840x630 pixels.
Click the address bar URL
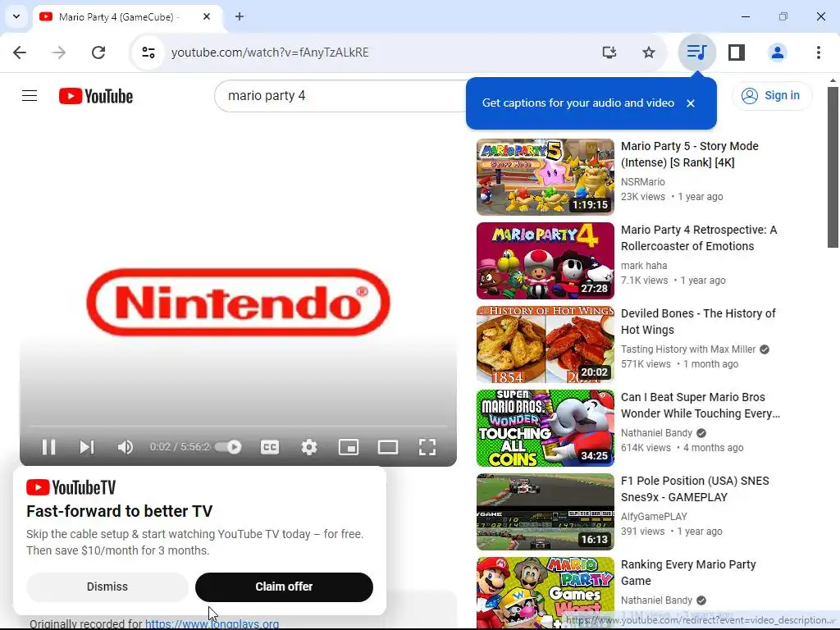(269, 52)
